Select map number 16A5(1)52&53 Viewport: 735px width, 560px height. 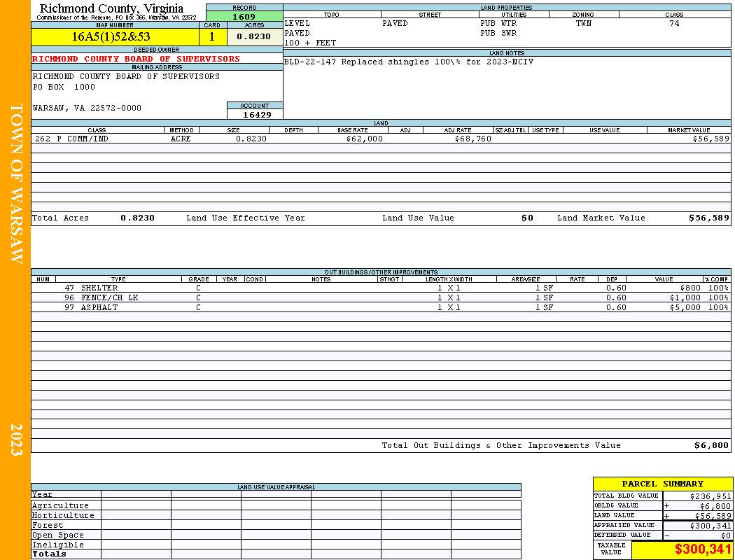tap(111, 36)
